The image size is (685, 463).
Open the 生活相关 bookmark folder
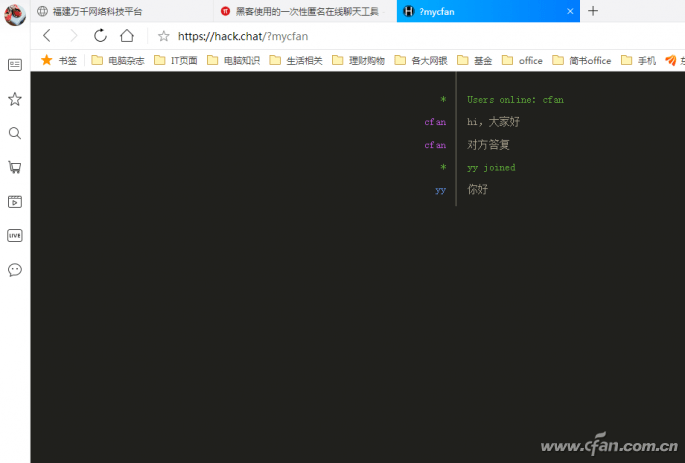(296, 60)
